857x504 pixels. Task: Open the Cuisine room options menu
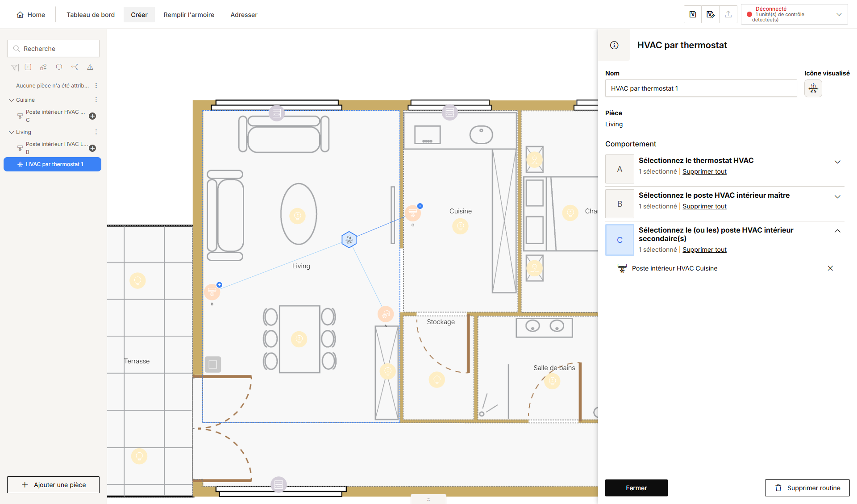[x=96, y=100]
